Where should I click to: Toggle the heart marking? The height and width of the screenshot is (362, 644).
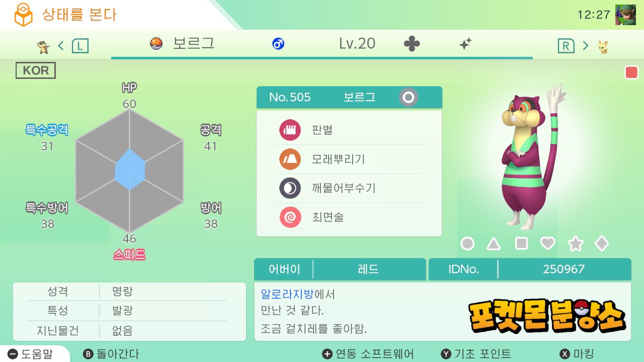coord(547,244)
